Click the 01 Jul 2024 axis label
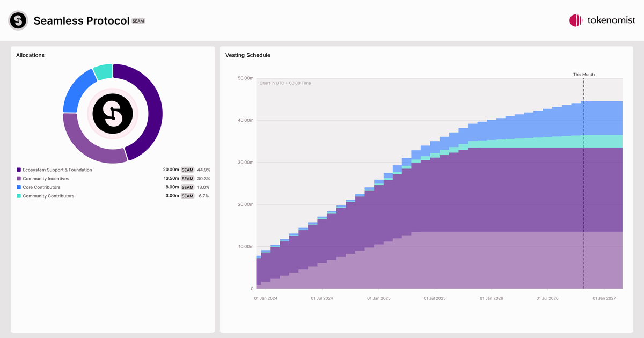This screenshot has height=338, width=644. pos(322,298)
